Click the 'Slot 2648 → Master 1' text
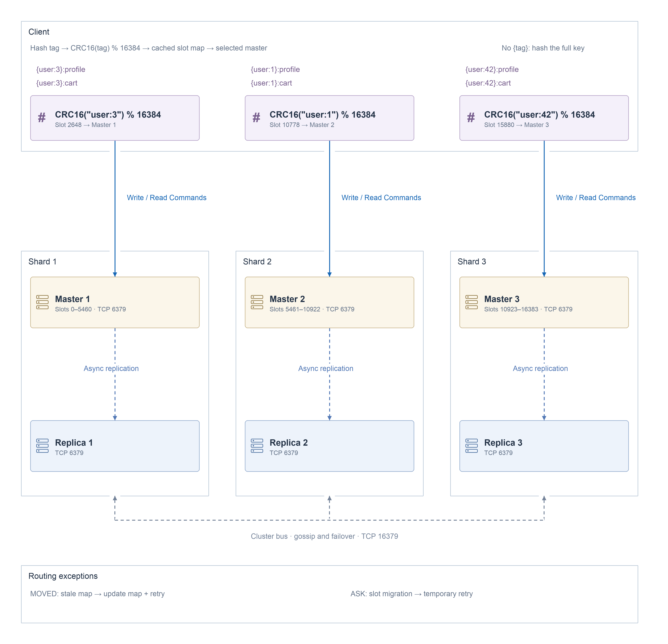 [x=86, y=125]
